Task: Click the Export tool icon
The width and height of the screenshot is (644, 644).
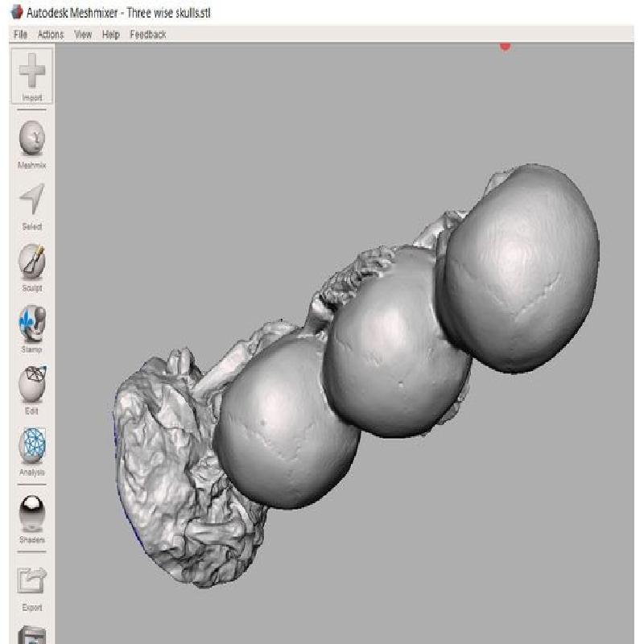Action: tap(32, 581)
